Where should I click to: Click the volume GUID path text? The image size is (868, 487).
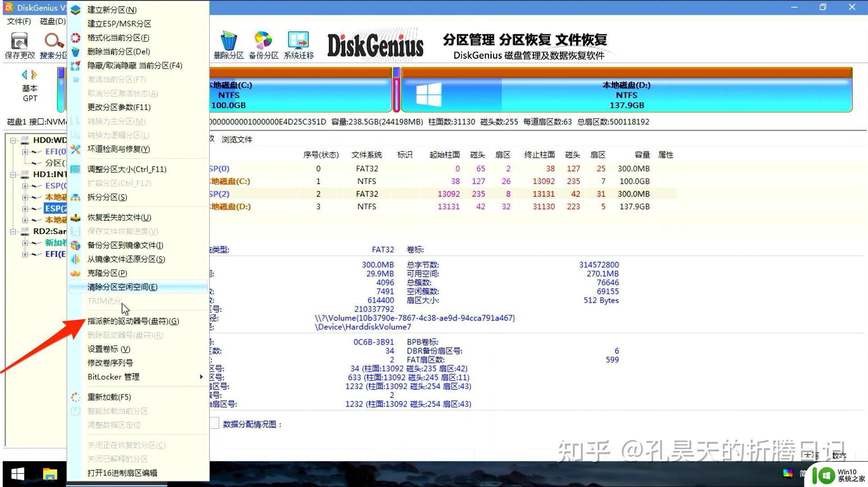pos(415,318)
